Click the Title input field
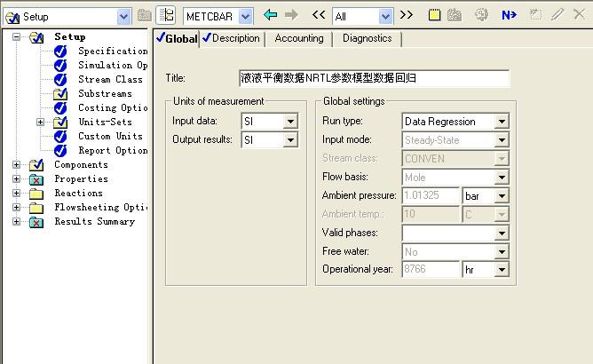This screenshot has width=593, height=364. pos(375,78)
